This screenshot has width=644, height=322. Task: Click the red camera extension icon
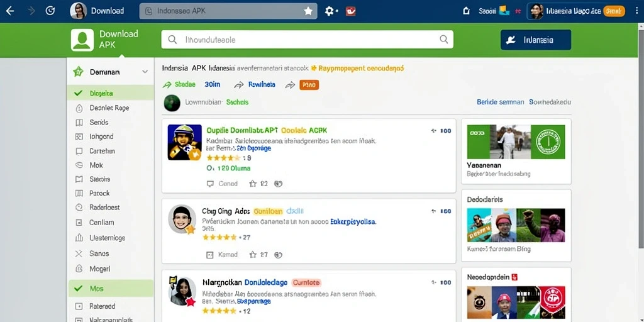coord(350,11)
